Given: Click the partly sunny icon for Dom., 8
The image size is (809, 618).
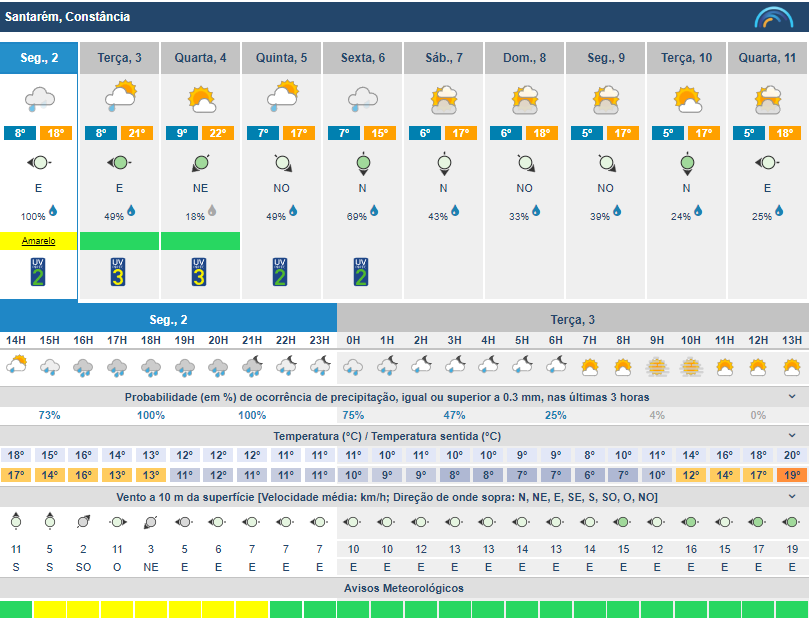Looking at the screenshot, I should coord(525,98).
